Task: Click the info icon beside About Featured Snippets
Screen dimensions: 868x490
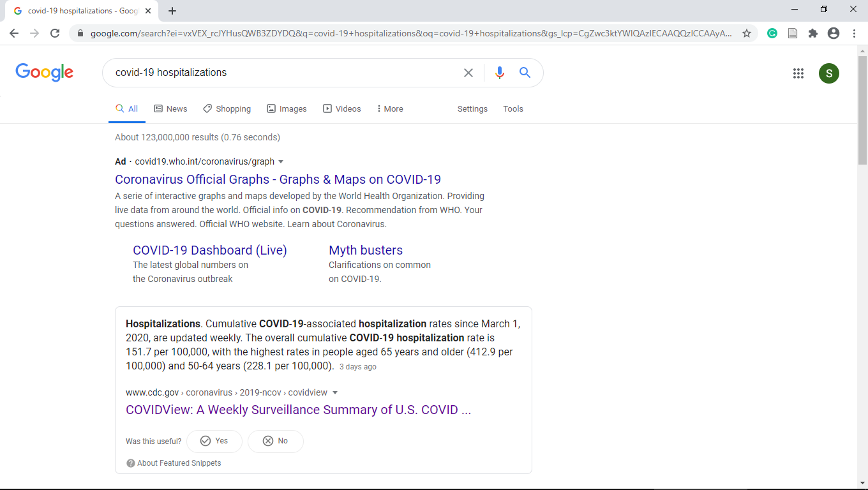Action: click(x=130, y=463)
